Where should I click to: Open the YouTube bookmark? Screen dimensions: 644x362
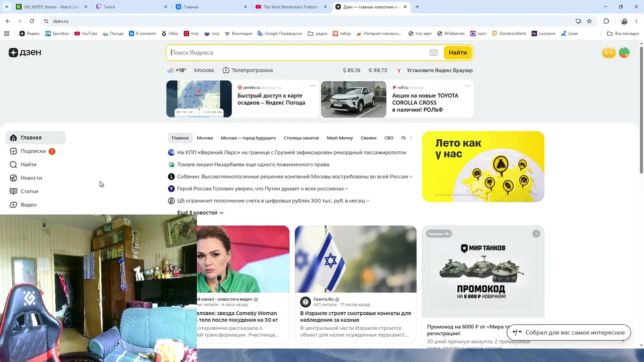tap(86, 34)
